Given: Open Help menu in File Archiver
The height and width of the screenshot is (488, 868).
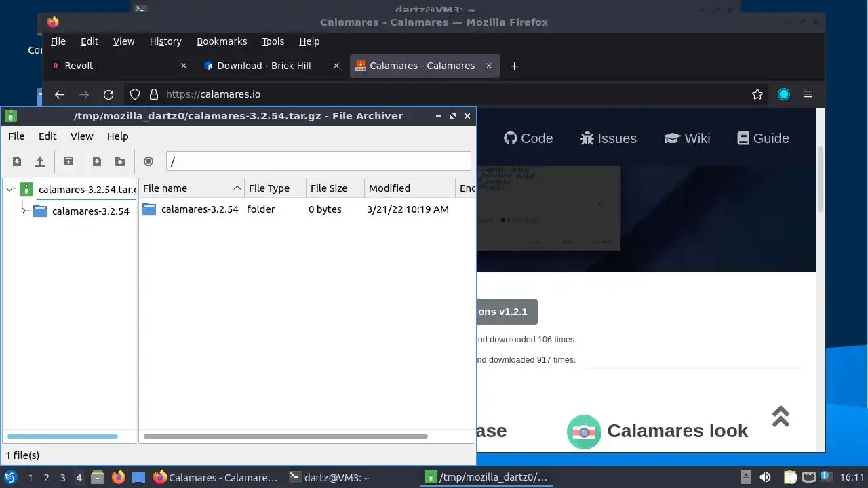Looking at the screenshot, I should 117,136.
